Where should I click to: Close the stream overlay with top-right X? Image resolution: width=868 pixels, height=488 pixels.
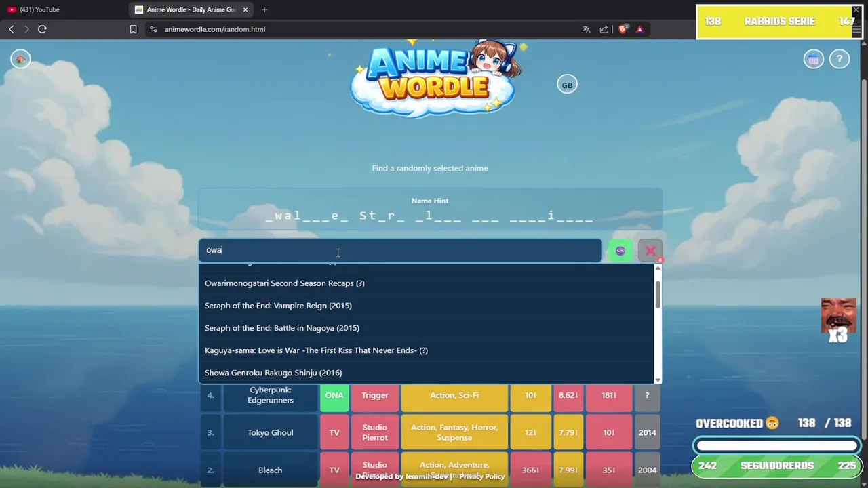coord(856,10)
